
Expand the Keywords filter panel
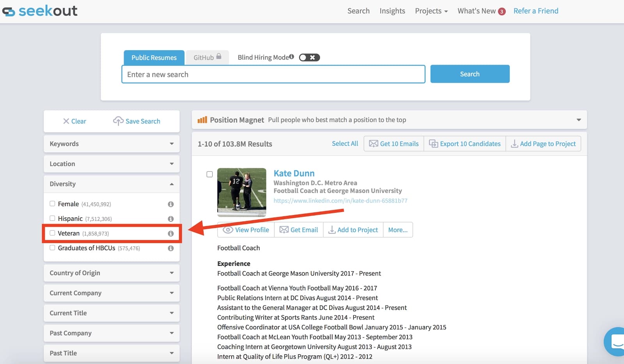pyautogui.click(x=112, y=144)
